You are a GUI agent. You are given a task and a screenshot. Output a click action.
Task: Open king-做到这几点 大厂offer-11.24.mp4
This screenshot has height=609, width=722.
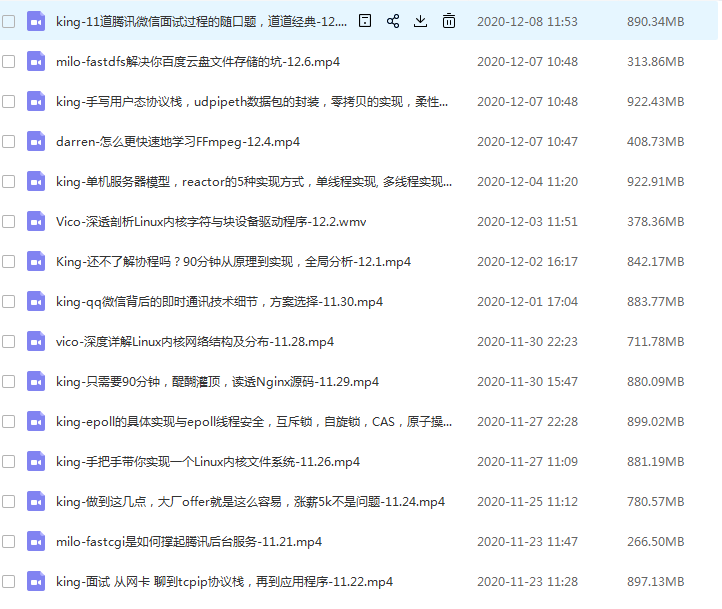point(250,502)
